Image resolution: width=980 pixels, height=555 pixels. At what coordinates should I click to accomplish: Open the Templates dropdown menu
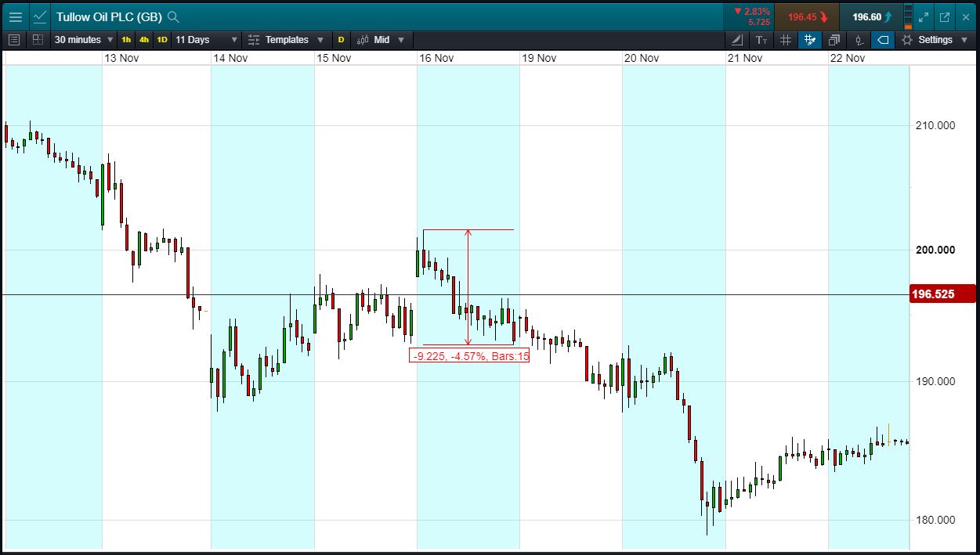point(285,39)
